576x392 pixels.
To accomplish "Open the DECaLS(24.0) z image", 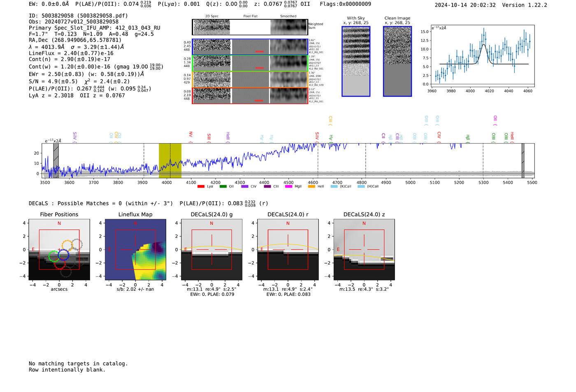I will click(364, 249).
